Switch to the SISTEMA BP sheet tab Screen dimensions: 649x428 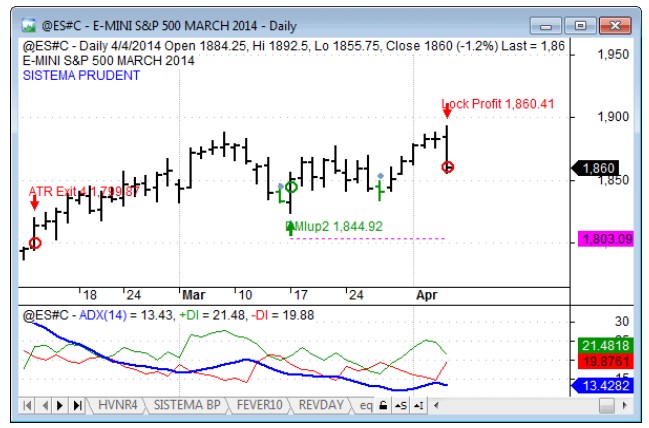tap(187, 405)
